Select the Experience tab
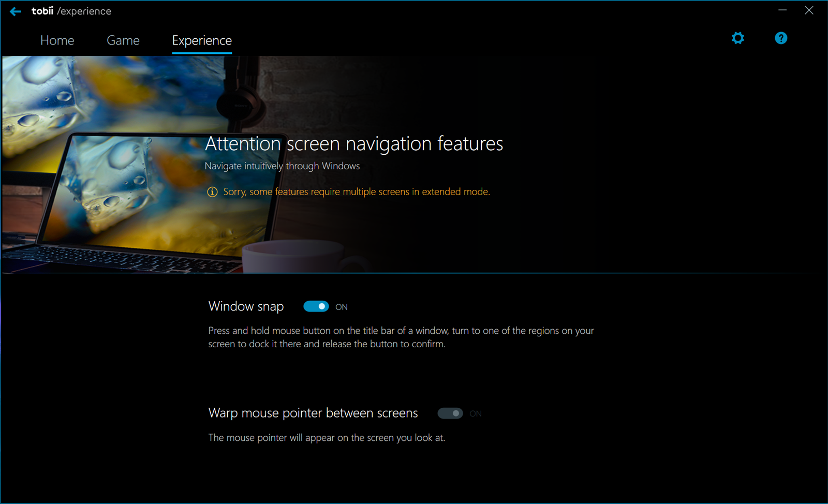828x504 pixels. (x=202, y=40)
